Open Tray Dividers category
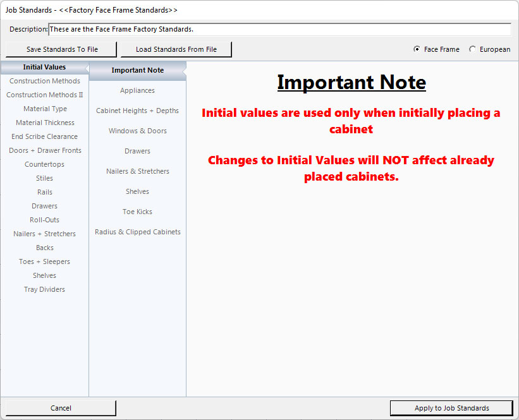The width and height of the screenshot is (519, 420). click(x=45, y=289)
